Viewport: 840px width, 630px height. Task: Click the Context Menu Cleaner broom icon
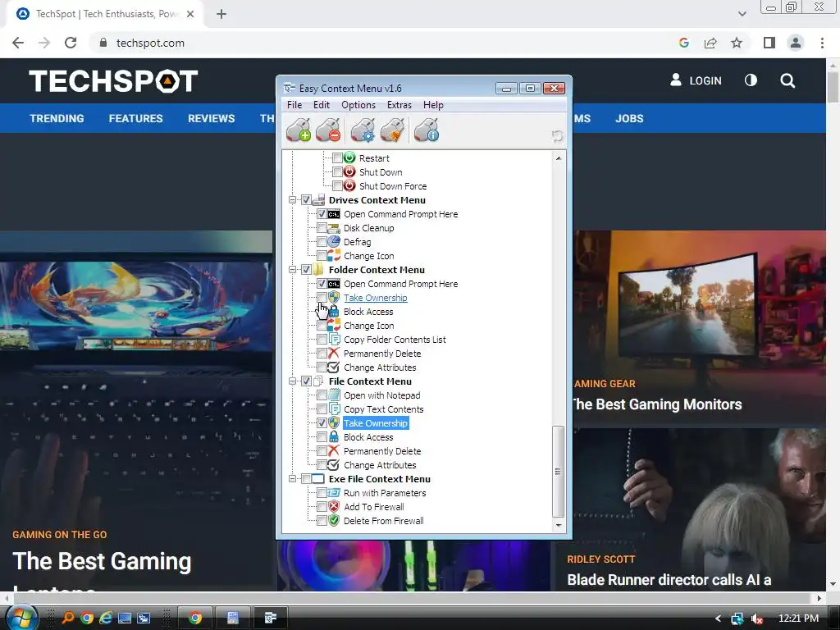click(392, 130)
